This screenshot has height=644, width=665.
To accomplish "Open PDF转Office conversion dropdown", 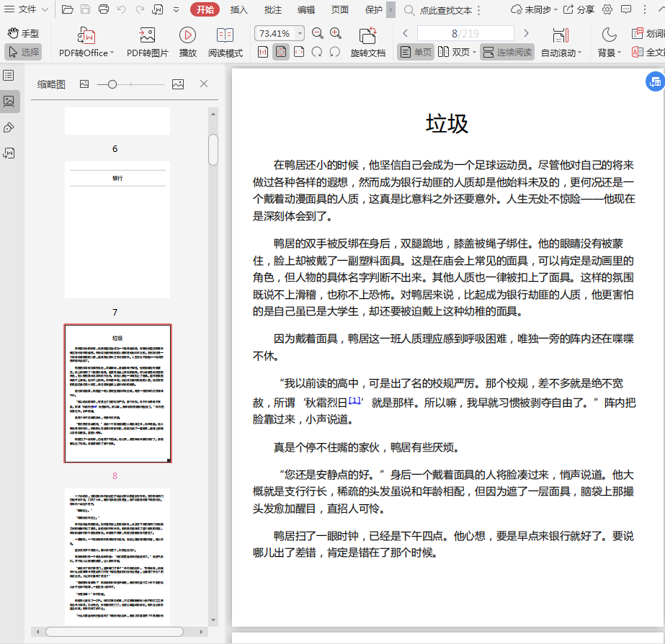I will [86, 42].
